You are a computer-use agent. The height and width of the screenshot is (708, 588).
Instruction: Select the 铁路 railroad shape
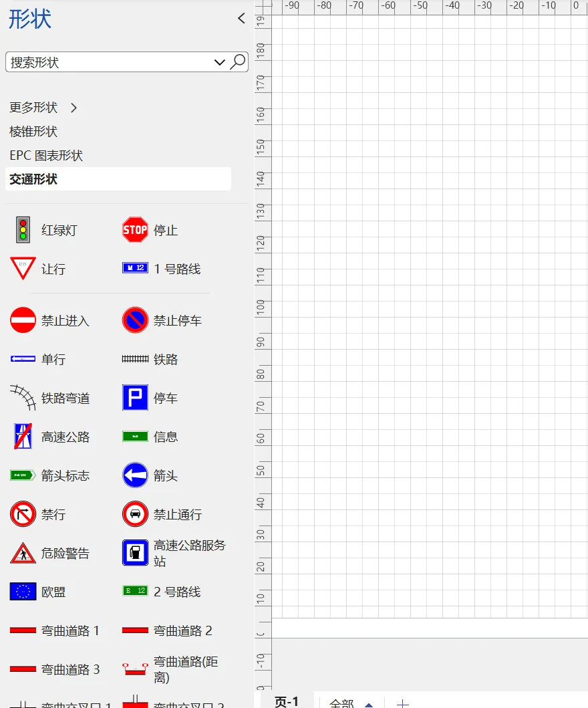[x=135, y=359]
